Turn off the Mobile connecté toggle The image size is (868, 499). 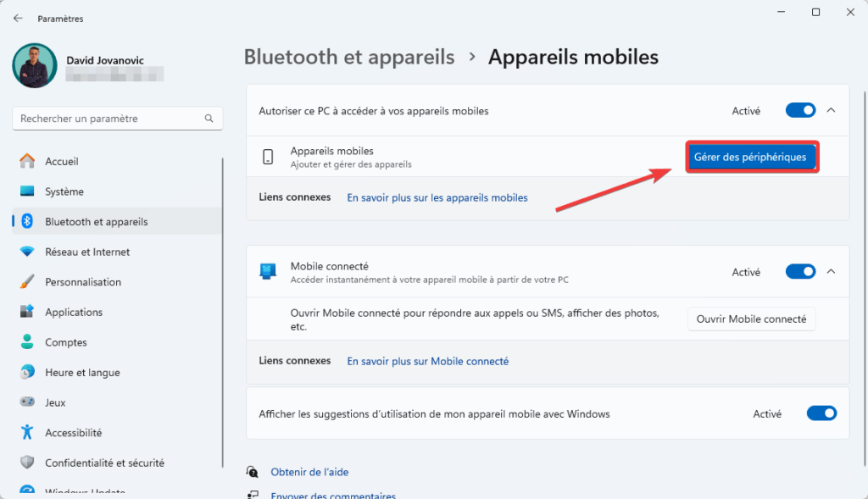pyautogui.click(x=800, y=272)
